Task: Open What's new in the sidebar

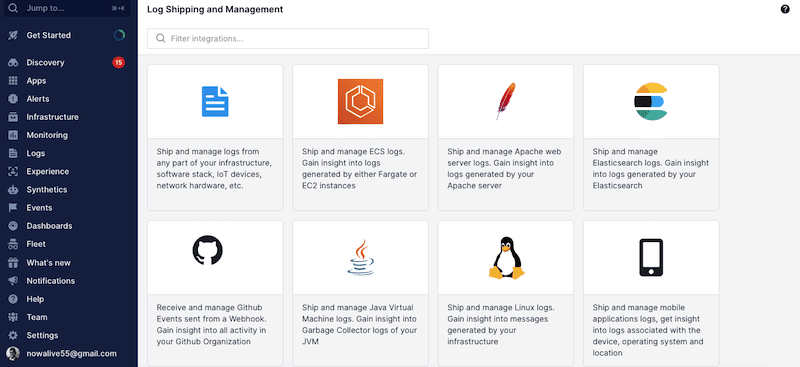Action: (48, 263)
